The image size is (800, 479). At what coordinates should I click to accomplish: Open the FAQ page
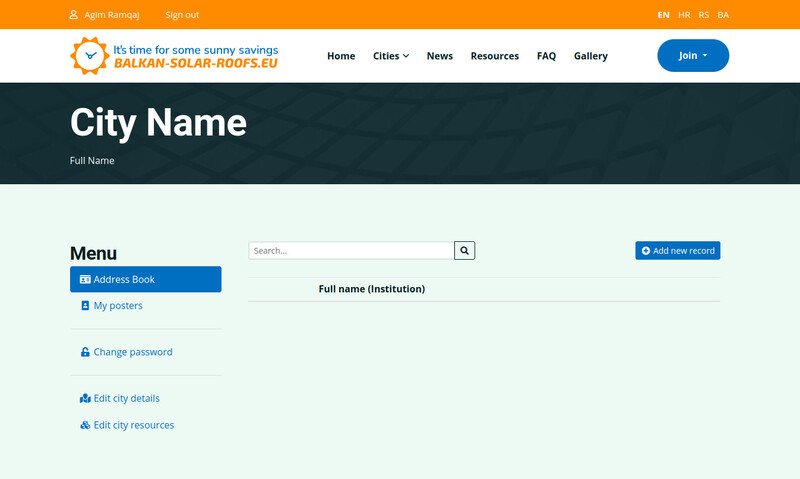546,56
